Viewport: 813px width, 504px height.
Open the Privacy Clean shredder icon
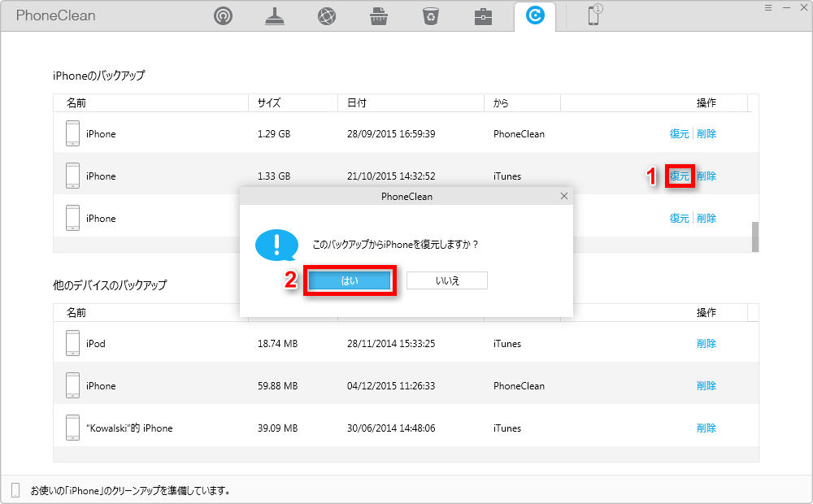379,16
